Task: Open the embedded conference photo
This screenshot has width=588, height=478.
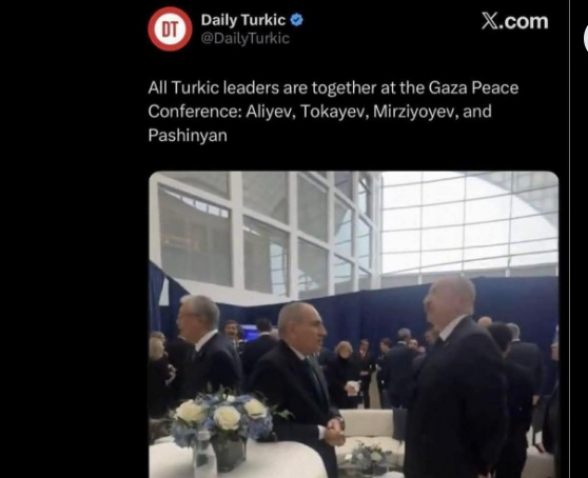Action: click(354, 324)
